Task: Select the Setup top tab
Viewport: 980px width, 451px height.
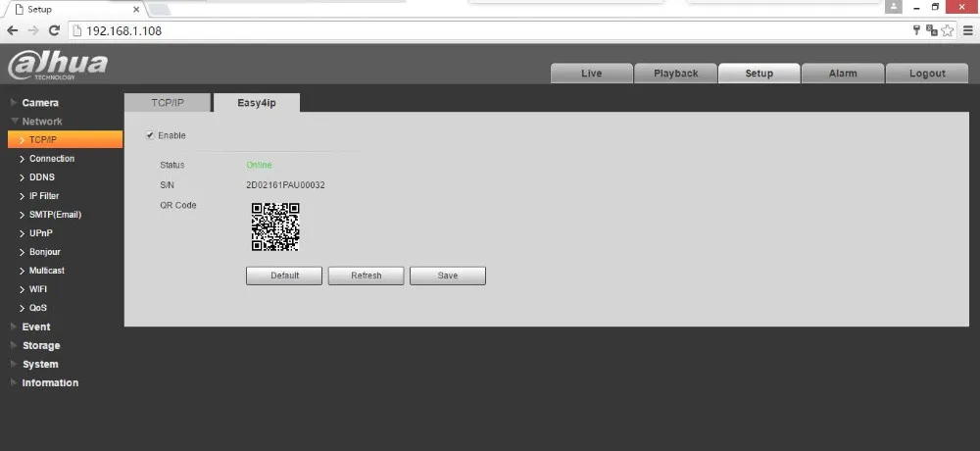Action: click(x=759, y=74)
